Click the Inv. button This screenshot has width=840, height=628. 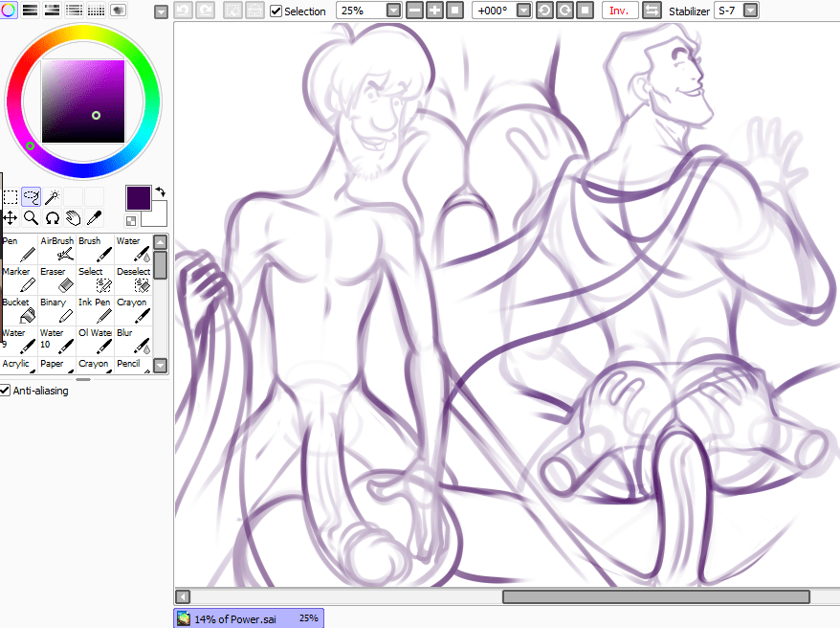[x=620, y=11]
